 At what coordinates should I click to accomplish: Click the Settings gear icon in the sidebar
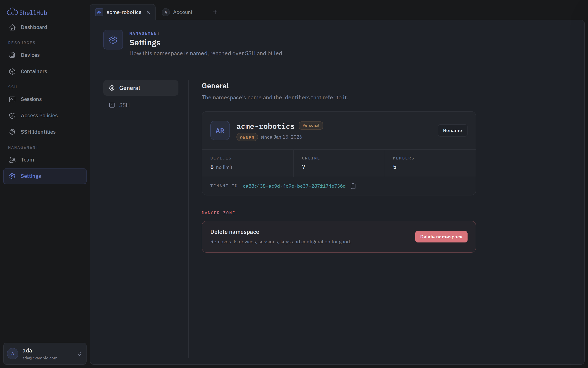click(12, 176)
